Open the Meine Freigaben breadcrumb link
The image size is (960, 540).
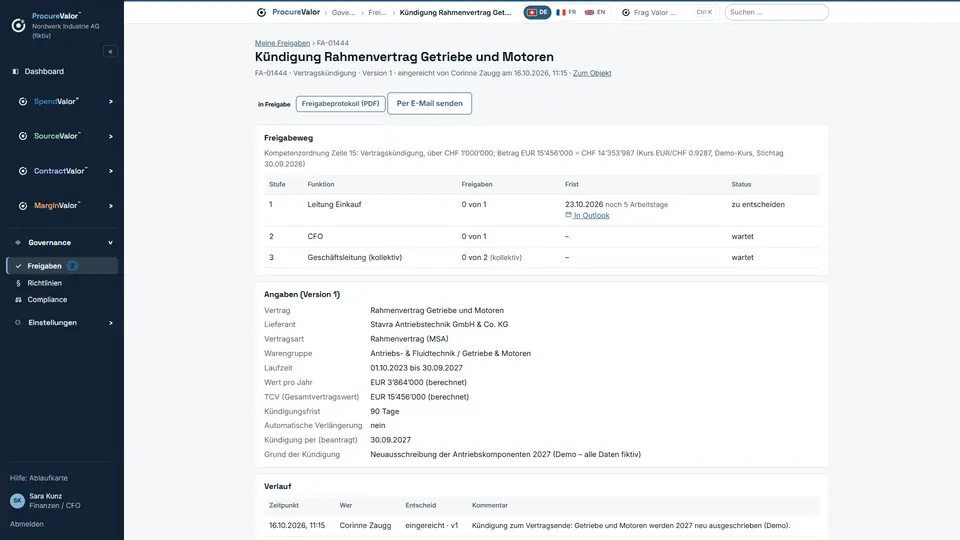tap(282, 43)
